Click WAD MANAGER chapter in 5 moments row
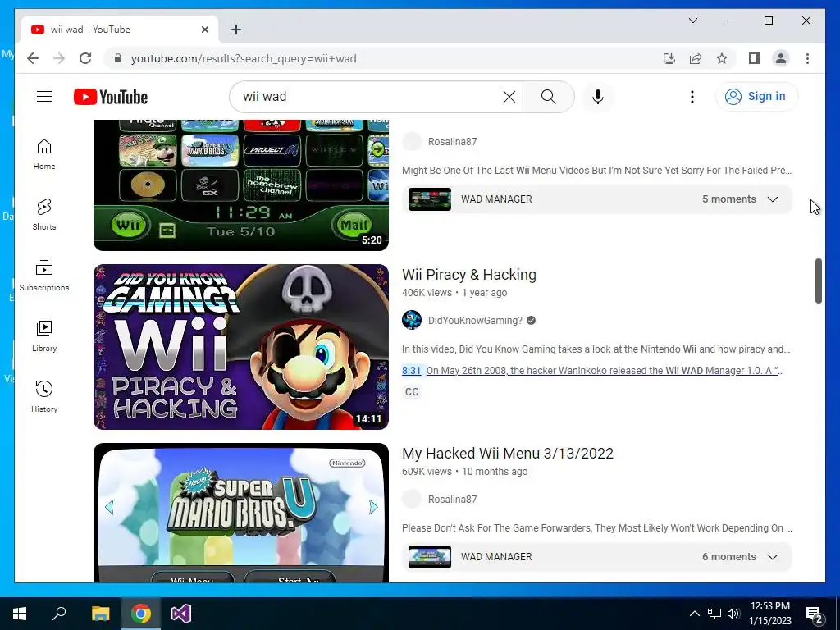This screenshot has width=840, height=630. tap(496, 199)
